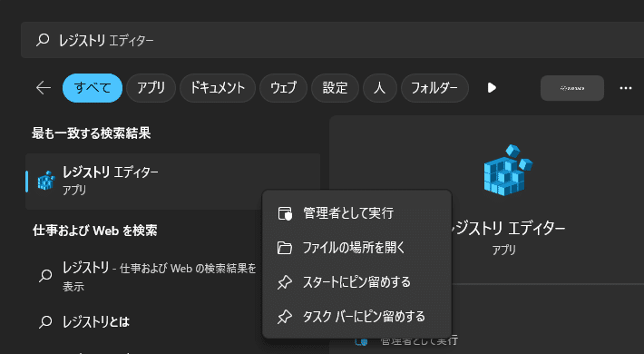This screenshot has width=644, height=354.
Task: Open the レジストリ エディター best-match result
Action: tap(172, 182)
